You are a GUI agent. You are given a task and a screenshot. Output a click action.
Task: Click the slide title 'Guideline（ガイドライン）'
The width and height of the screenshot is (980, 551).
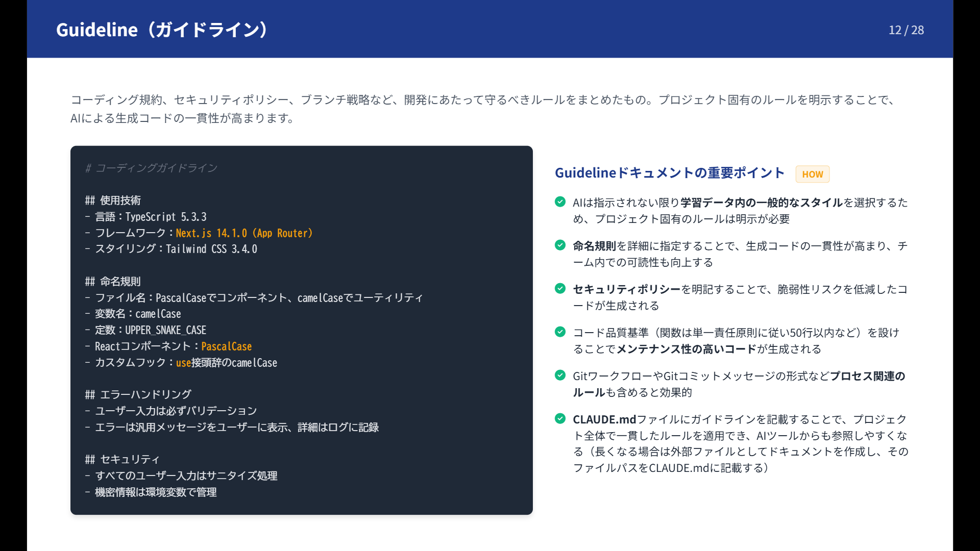(163, 30)
